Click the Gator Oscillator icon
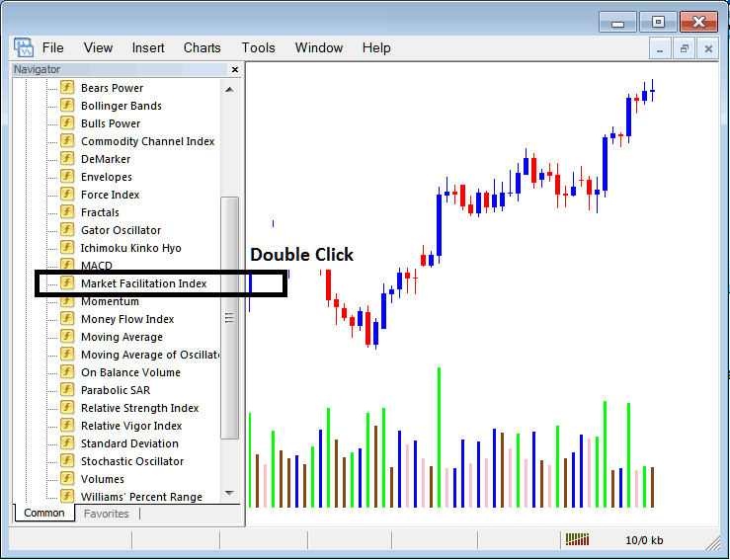The height and width of the screenshot is (560, 730). tap(67, 229)
